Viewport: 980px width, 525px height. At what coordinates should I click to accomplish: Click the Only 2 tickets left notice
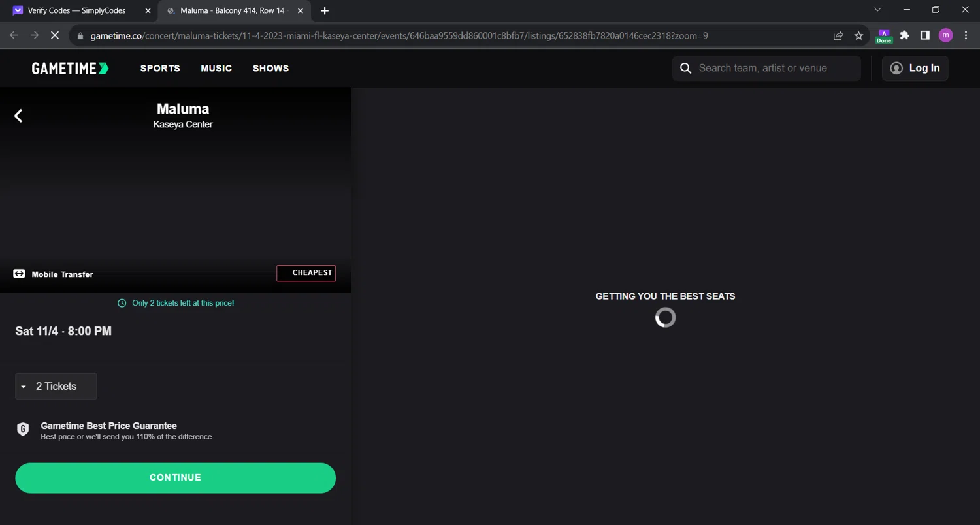183,303
